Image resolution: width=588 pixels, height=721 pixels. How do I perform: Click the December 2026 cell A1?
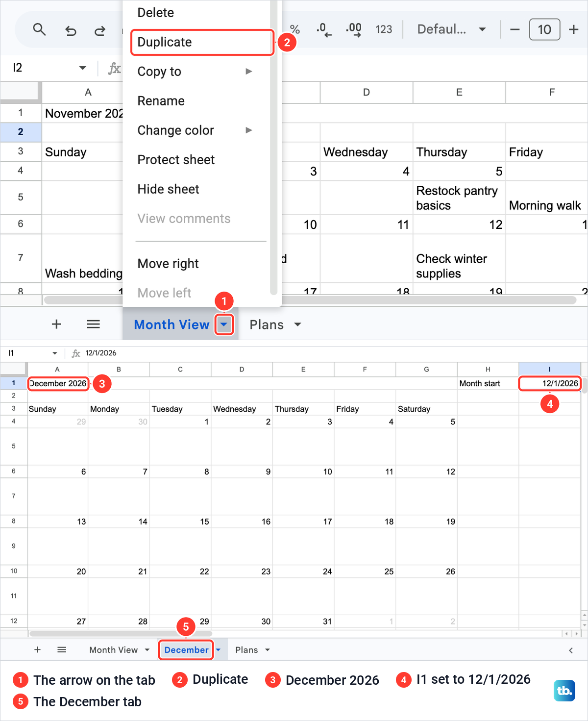pyautogui.click(x=58, y=383)
